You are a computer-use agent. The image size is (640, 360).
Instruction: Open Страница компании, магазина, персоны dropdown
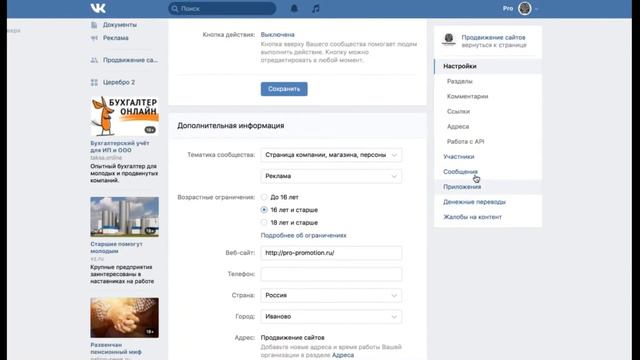point(331,155)
